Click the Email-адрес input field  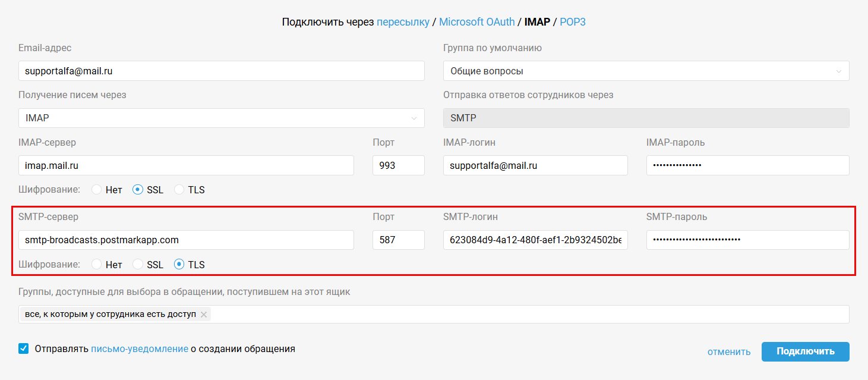click(221, 71)
